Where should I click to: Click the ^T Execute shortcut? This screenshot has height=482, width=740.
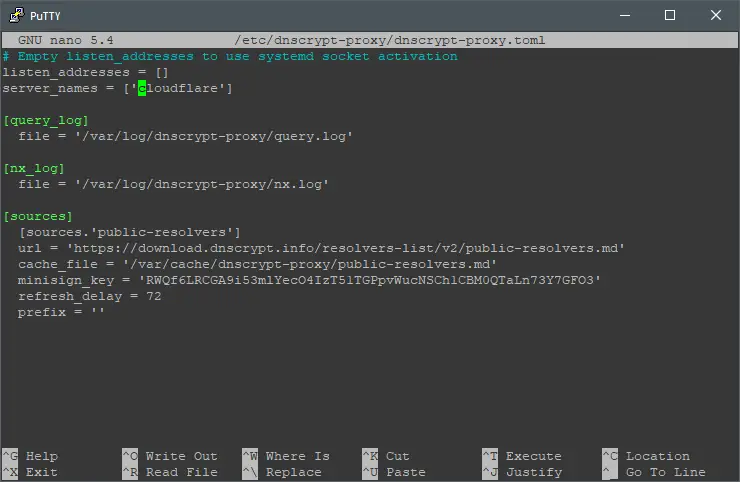[x=522, y=456]
